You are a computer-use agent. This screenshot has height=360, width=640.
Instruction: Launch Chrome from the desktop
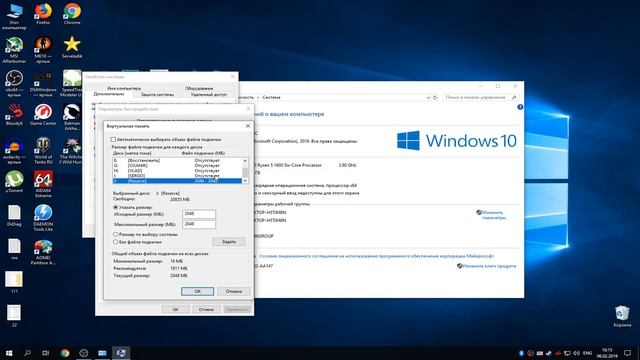tap(72, 13)
